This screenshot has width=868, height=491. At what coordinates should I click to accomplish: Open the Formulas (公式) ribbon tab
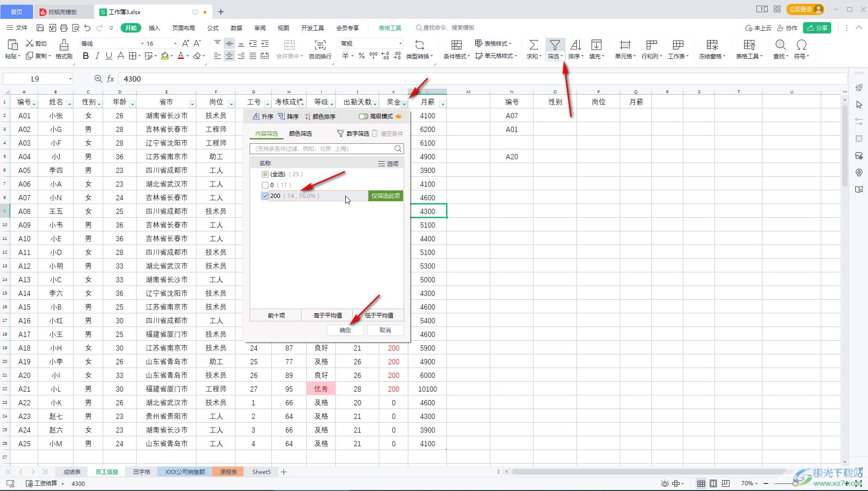pyautogui.click(x=213, y=28)
